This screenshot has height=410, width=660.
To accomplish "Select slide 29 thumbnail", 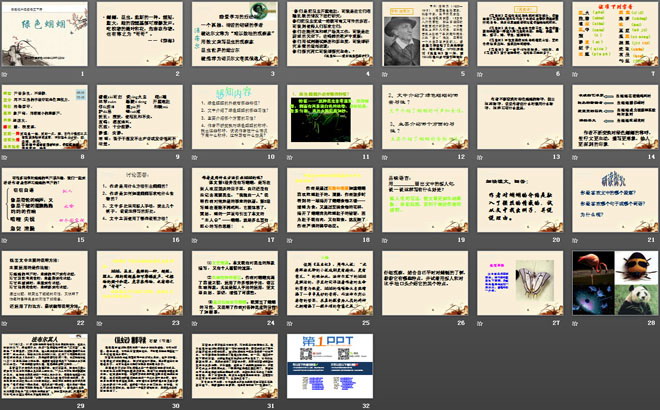I will (45, 366).
